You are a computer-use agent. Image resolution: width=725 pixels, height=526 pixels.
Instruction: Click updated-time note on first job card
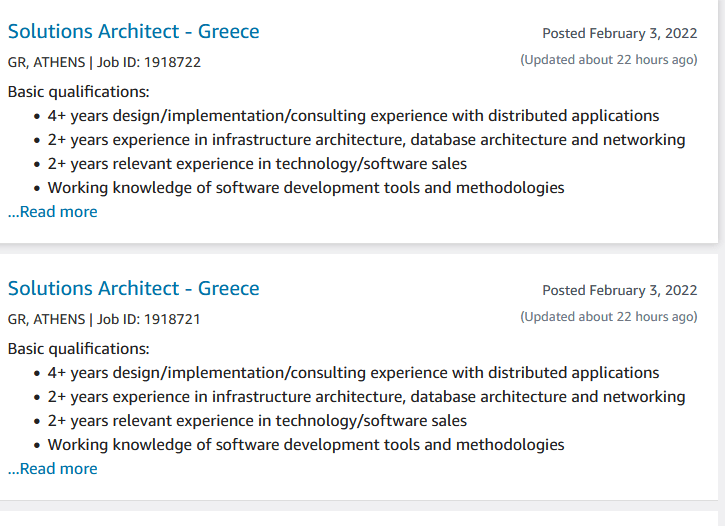pyautogui.click(x=609, y=60)
